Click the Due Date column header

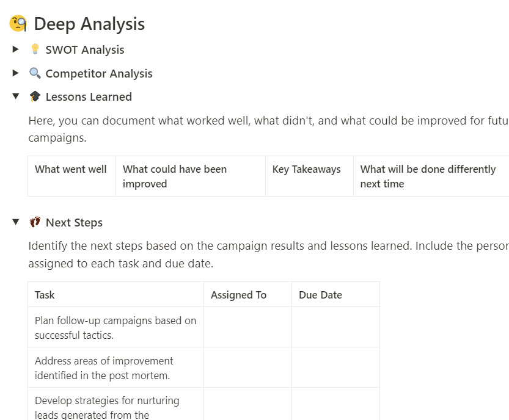point(321,295)
